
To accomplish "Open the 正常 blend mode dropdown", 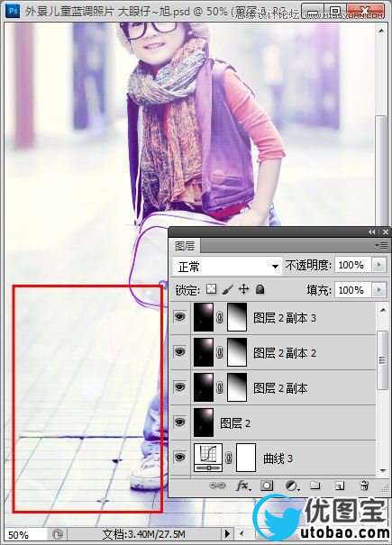I will coord(227,267).
